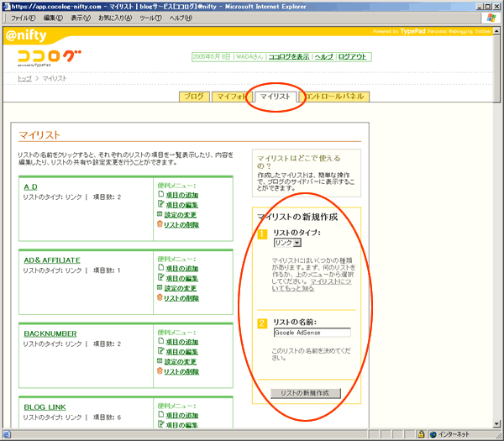Click the ココログ logo in the header
504x441 pixels.
(x=50, y=57)
